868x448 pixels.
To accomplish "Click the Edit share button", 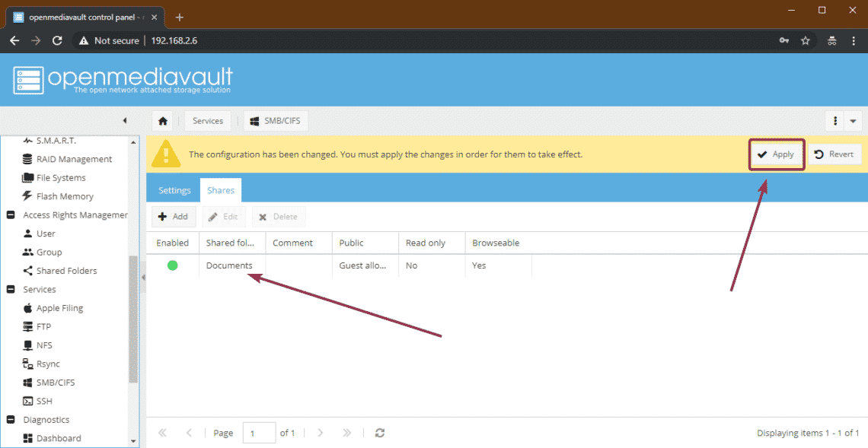I will tap(224, 217).
